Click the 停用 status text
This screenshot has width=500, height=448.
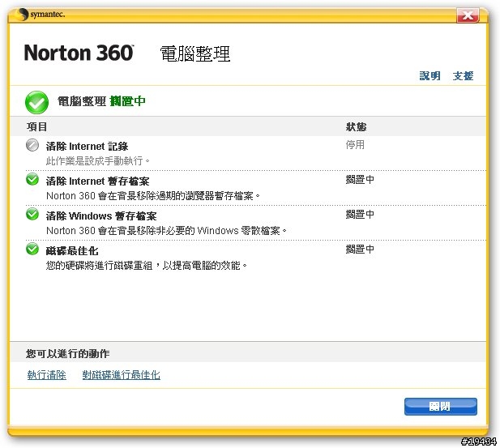click(x=355, y=145)
